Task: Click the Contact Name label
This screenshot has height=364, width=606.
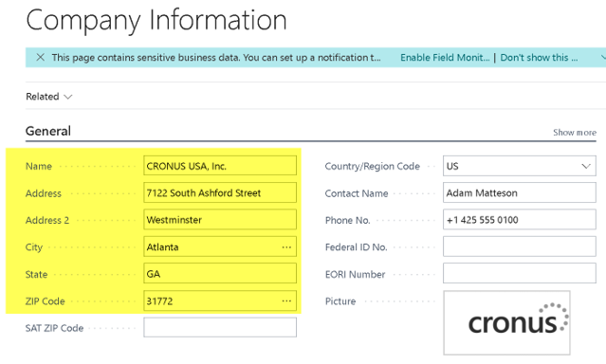Action: point(357,193)
